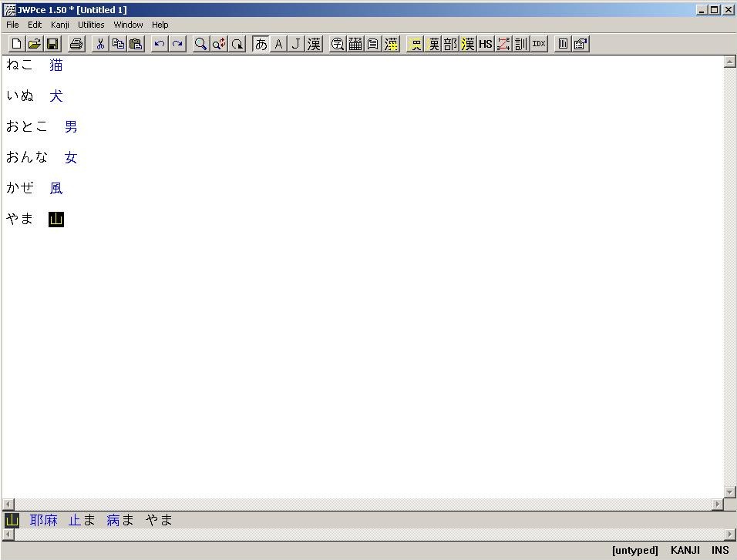Redo the last undone action
Viewport: 737px width, 560px height.
(177, 44)
